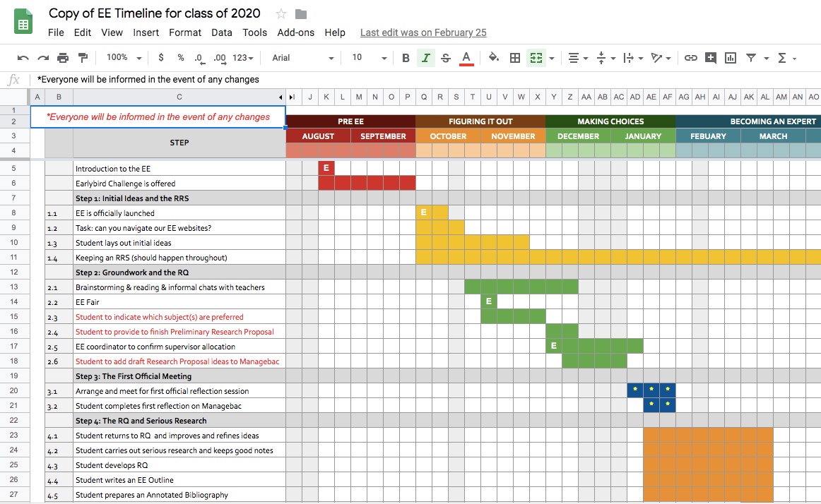Open the text color picker
Viewport: 821px width, 504px height.
tap(466, 58)
